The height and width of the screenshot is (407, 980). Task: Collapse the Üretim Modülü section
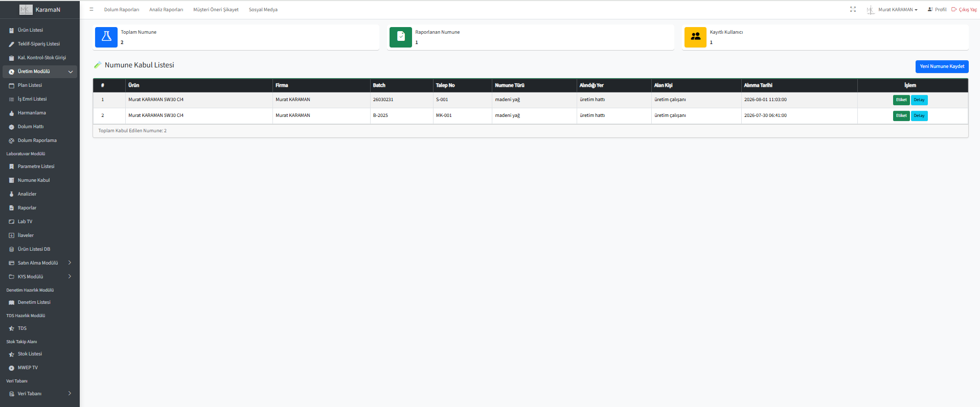[40, 71]
